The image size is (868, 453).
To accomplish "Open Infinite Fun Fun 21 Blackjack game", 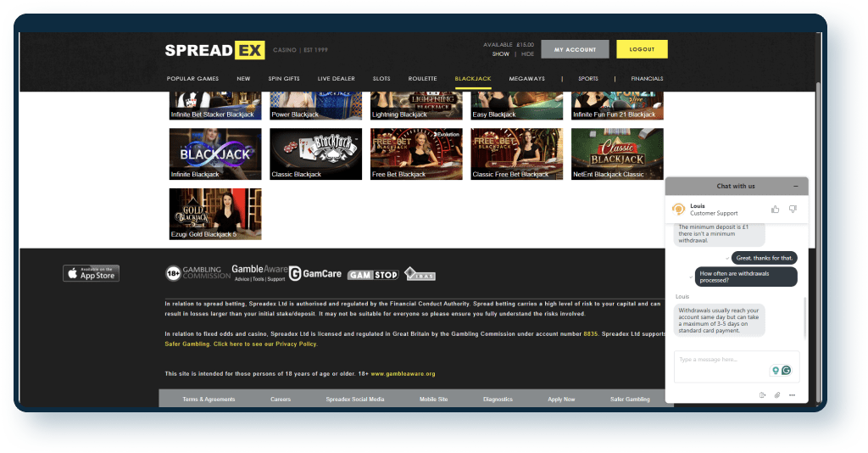I will (617, 106).
